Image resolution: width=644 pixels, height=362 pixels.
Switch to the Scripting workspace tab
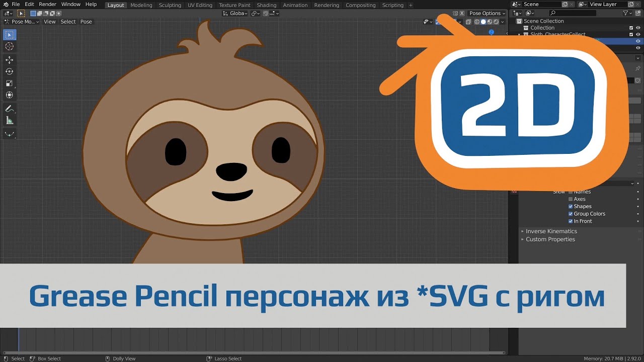click(x=393, y=5)
